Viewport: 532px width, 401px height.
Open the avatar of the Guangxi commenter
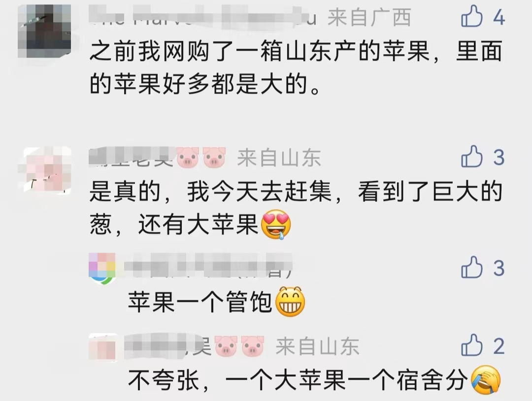pyautogui.click(x=44, y=31)
